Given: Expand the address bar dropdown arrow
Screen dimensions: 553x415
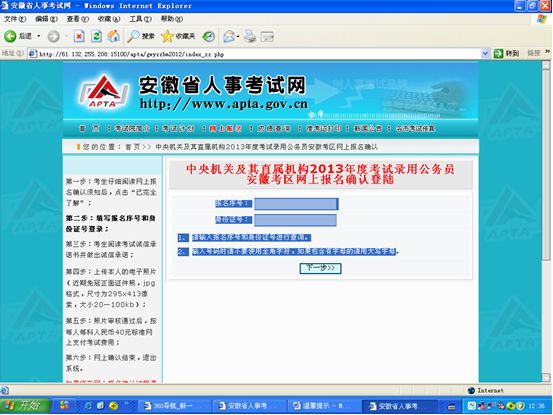Looking at the screenshot, I should (x=485, y=54).
